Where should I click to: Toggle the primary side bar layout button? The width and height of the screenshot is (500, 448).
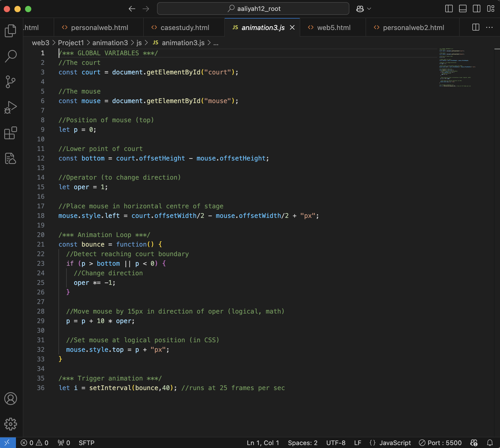click(449, 9)
